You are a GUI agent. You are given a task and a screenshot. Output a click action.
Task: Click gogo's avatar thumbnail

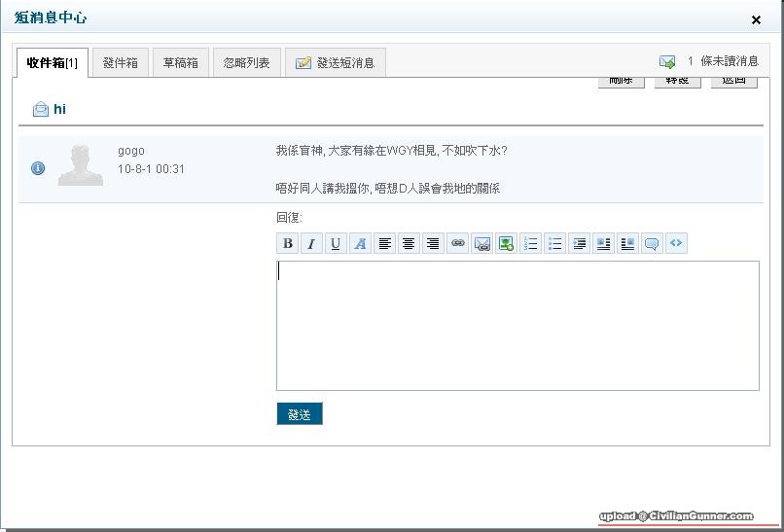tap(81, 165)
